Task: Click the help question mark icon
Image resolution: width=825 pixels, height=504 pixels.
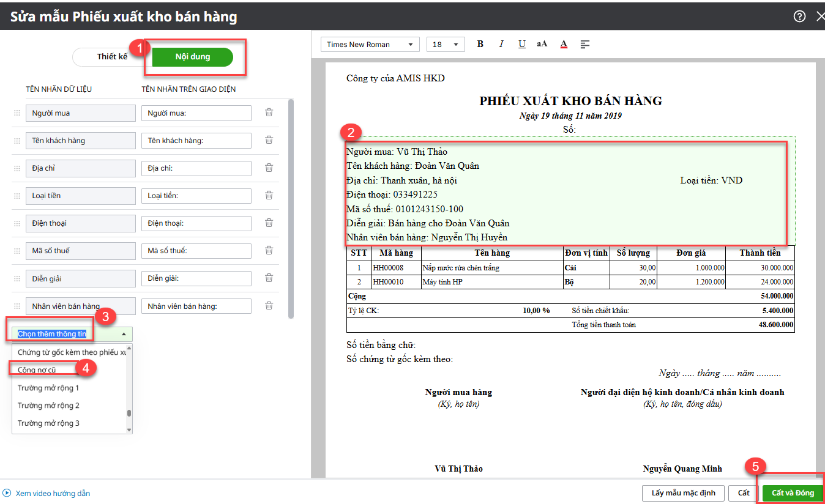Action: pyautogui.click(x=799, y=17)
